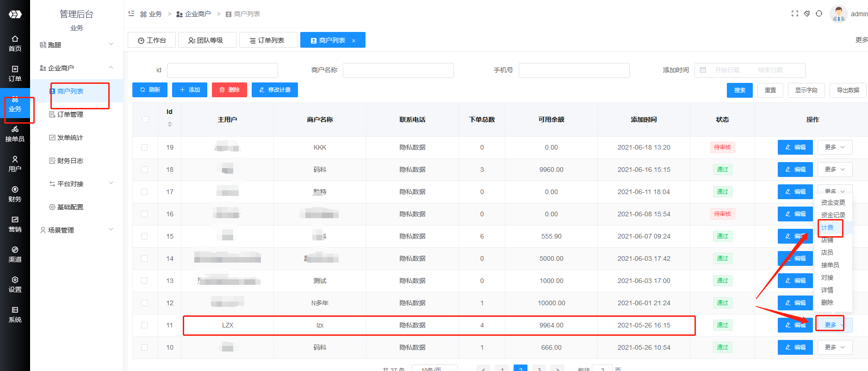Open 更多 dropdown for row Id 19
This screenshot has height=371, width=868.
click(835, 147)
